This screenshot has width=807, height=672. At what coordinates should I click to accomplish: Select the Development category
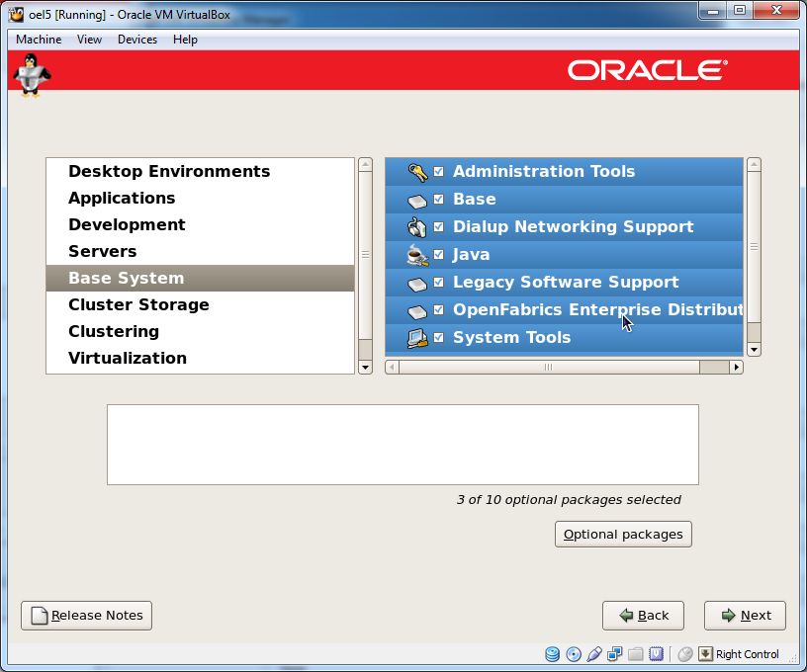pos(200,224)
